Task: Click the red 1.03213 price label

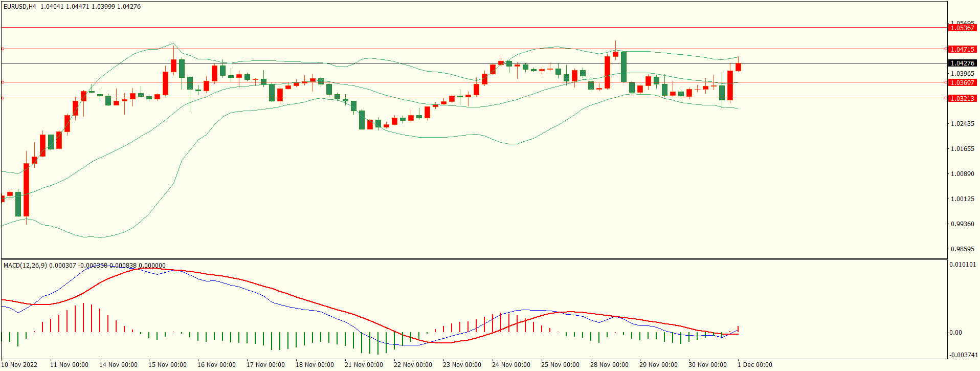Action: tap(962, 99)
